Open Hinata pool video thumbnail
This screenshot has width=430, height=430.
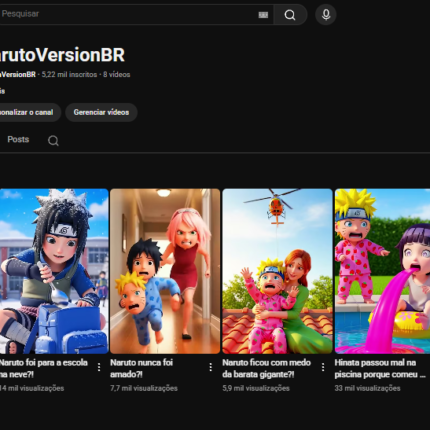[x=382, y=271]
